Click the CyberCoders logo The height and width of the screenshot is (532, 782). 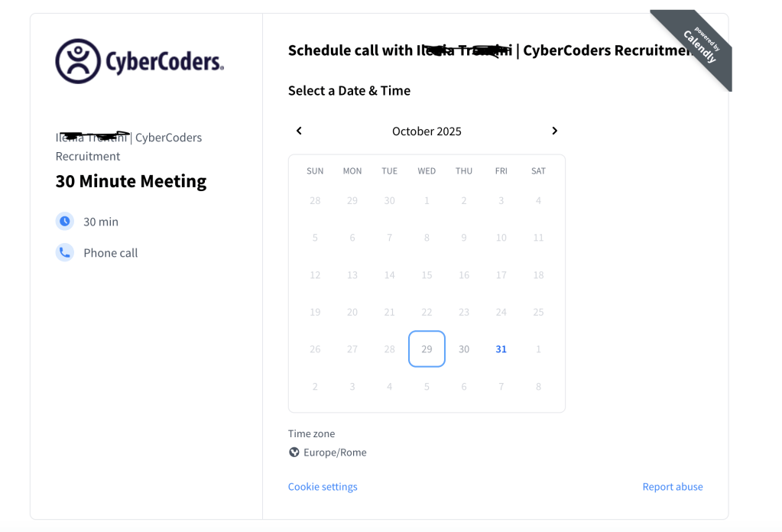click(140, 61)
